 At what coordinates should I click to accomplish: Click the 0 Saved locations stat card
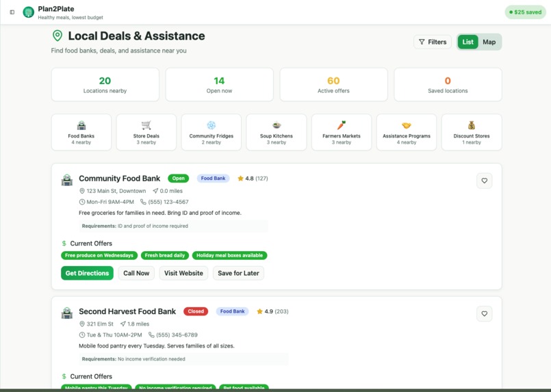pos(448,85)
